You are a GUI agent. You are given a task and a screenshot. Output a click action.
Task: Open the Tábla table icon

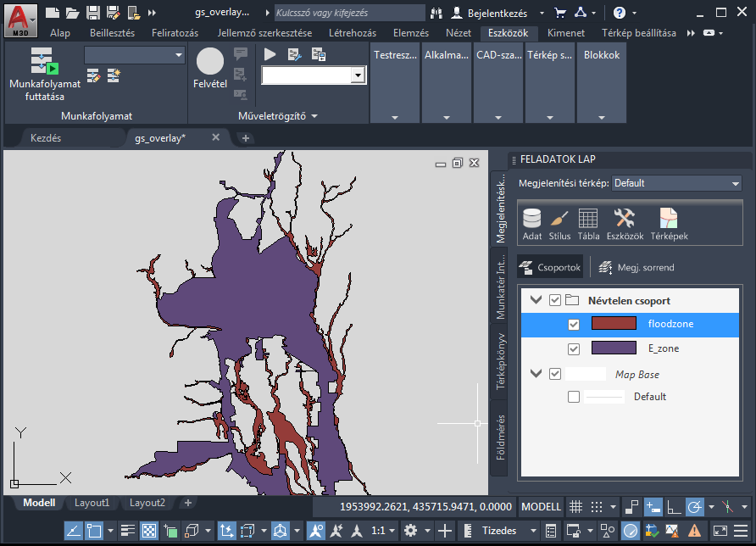588,224
